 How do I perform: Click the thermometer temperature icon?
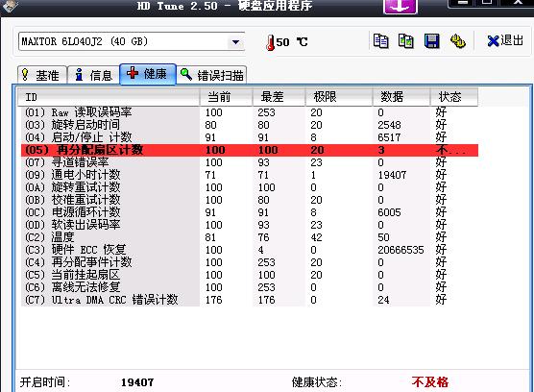(271, 42)
